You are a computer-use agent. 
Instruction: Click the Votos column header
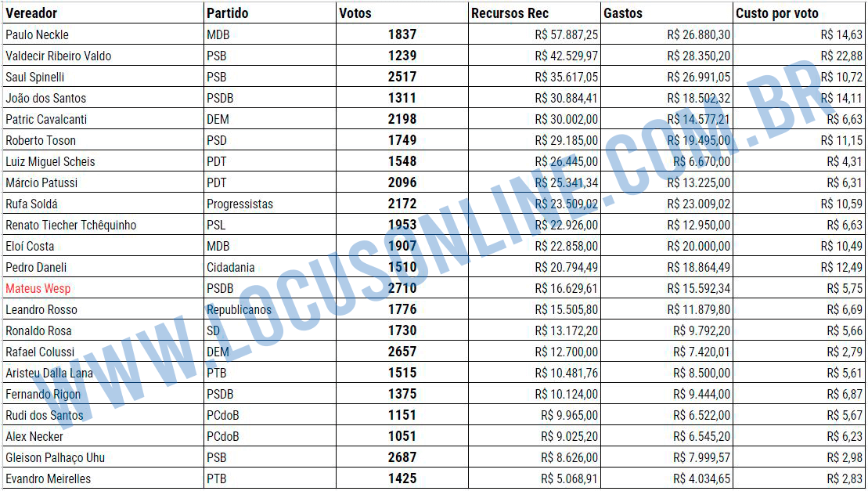pyautogui.click(x=402, y=13)
